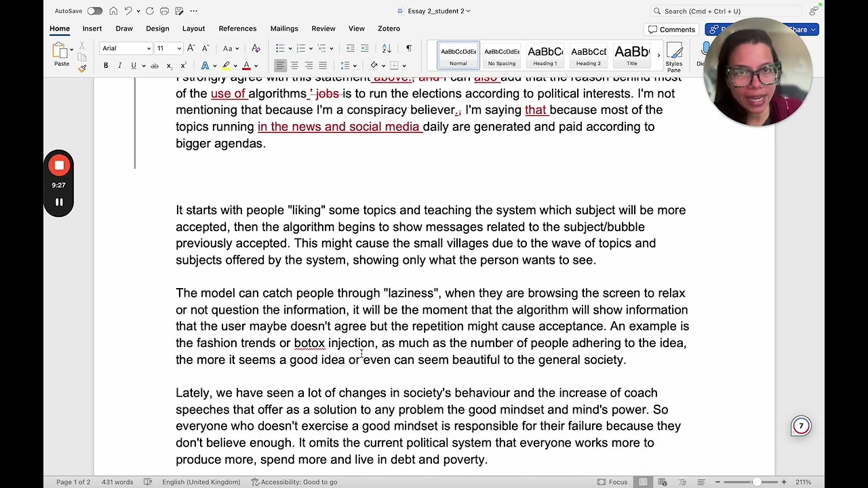Open the Multilevel list dropdown arrow

click(332, 48)
